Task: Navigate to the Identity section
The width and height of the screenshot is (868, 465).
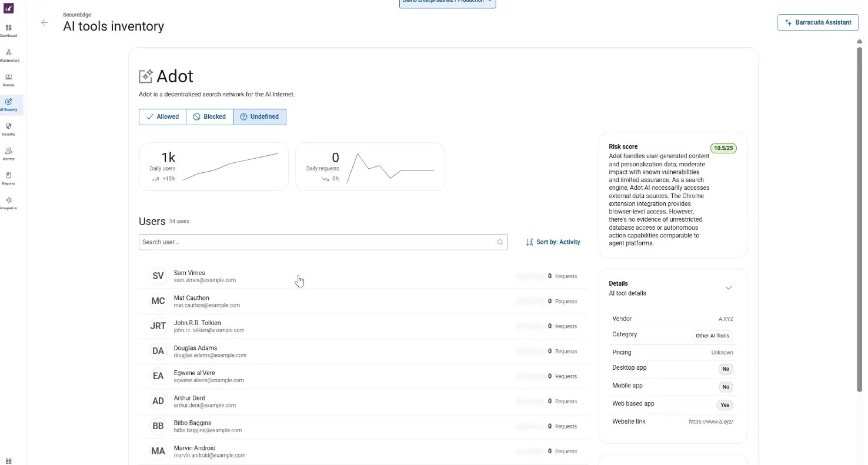Action: (8, 154)
